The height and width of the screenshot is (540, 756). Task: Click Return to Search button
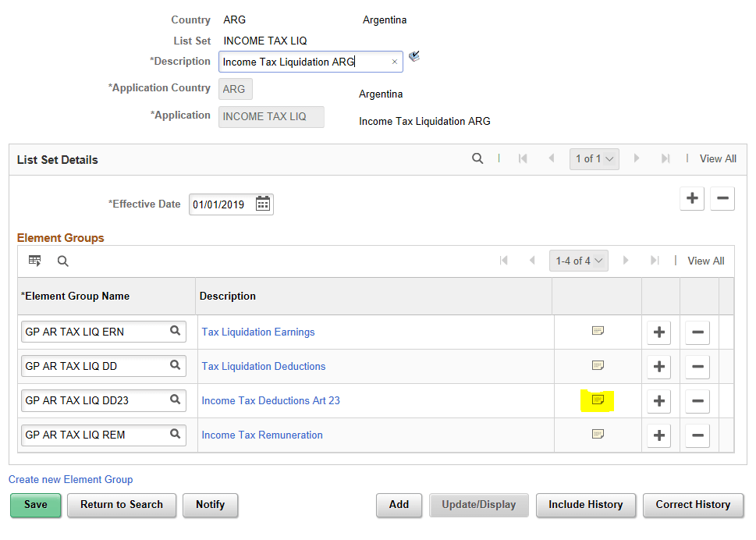tap(122, 505)
